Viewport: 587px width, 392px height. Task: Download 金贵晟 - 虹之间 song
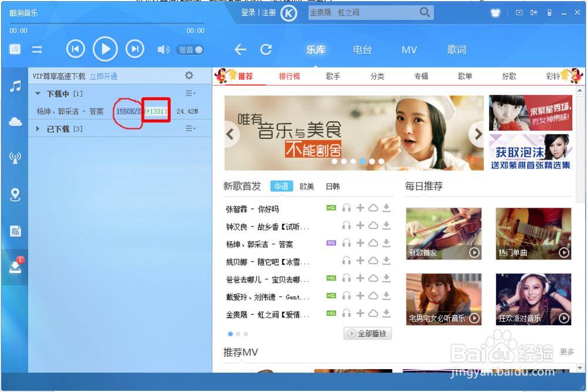(386, 313)
